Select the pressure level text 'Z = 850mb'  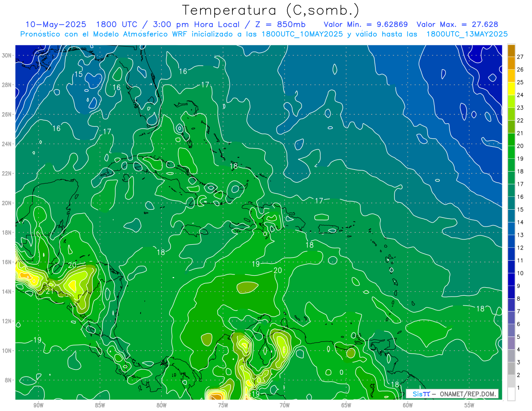coord(280,24)
